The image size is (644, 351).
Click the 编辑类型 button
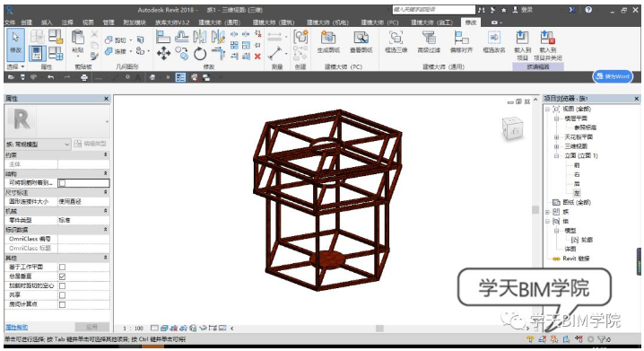[90, 144]
